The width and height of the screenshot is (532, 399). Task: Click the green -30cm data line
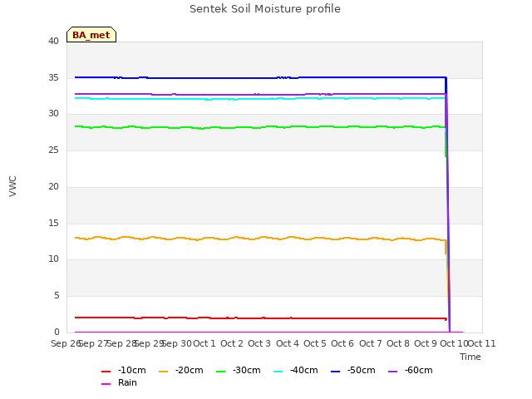point(238,127)
